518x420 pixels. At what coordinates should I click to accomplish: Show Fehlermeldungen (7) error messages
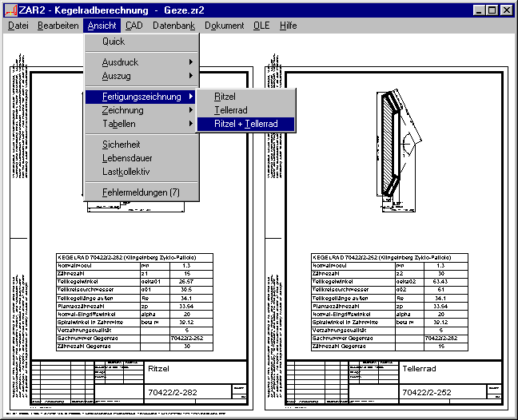pos(141,192)
